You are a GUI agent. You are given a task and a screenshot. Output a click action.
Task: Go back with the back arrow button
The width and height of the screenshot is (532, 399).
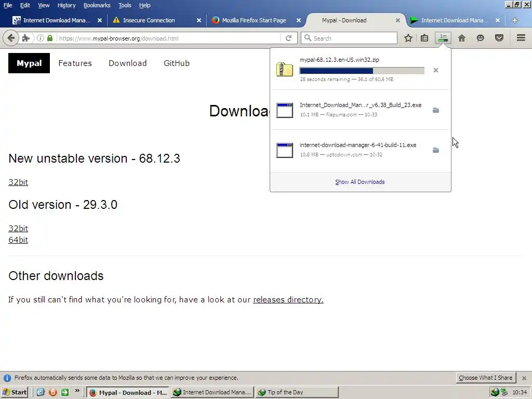click(11, 38)
